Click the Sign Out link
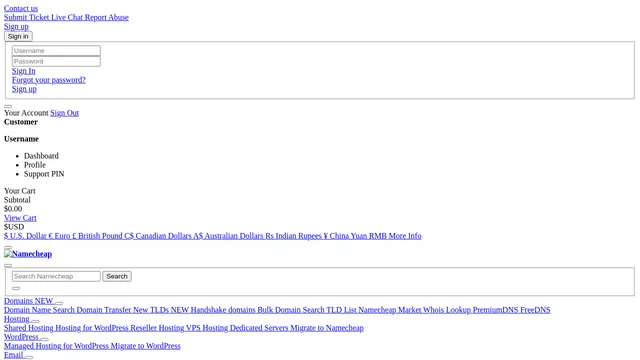The height and width of the screenshot is (360, 640). click(64, 113)
